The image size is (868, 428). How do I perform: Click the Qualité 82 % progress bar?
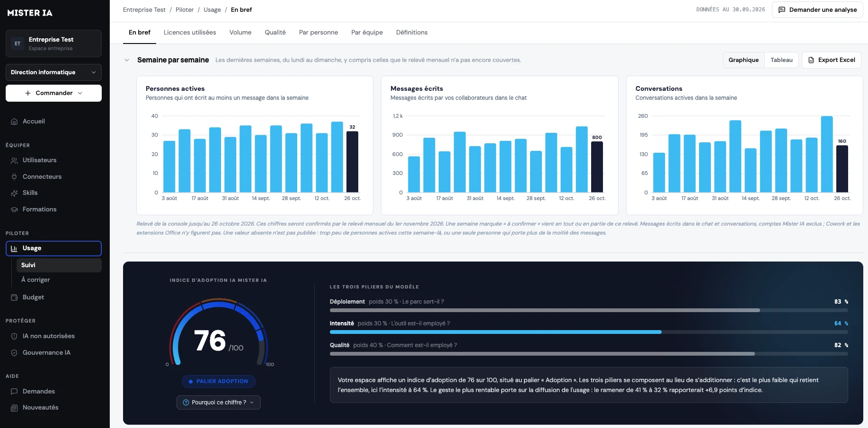[x=589, y=354]
